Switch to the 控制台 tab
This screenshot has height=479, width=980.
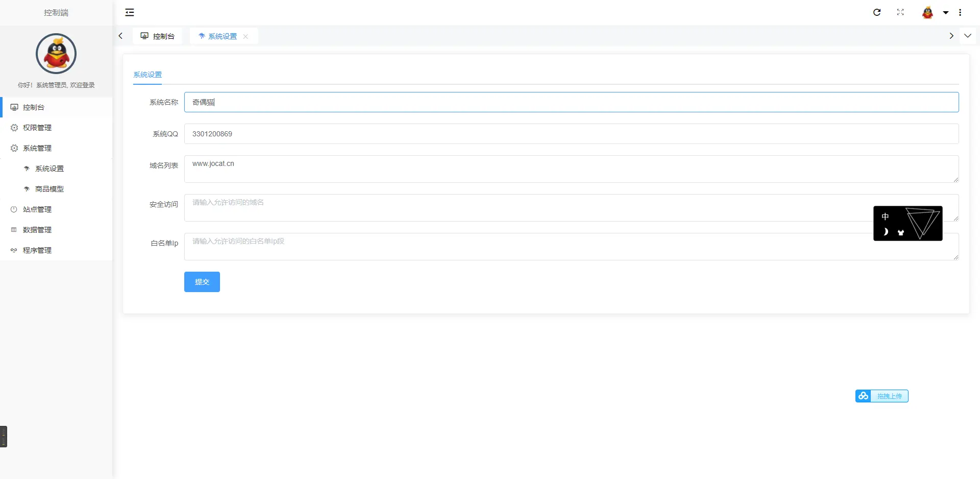pyautogui.click(x=157, y=36)
